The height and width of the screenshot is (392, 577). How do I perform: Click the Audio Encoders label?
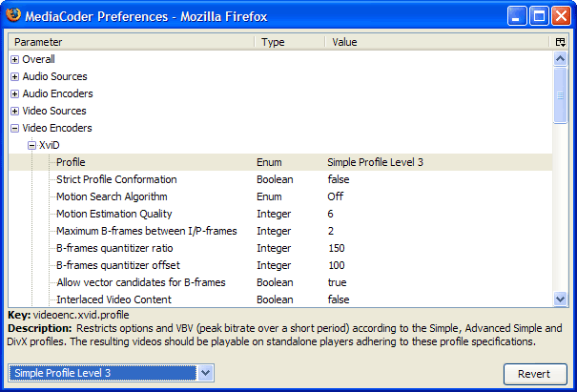(58, 93)
